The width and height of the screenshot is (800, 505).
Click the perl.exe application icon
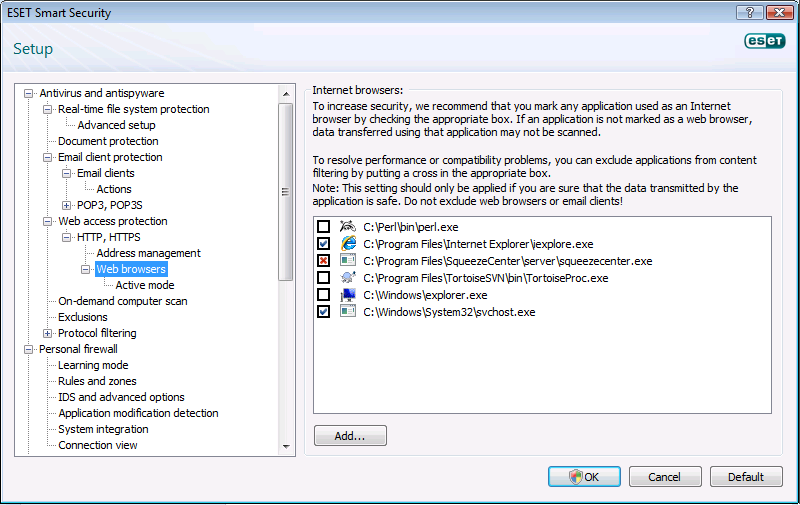[x=347, y=228]
